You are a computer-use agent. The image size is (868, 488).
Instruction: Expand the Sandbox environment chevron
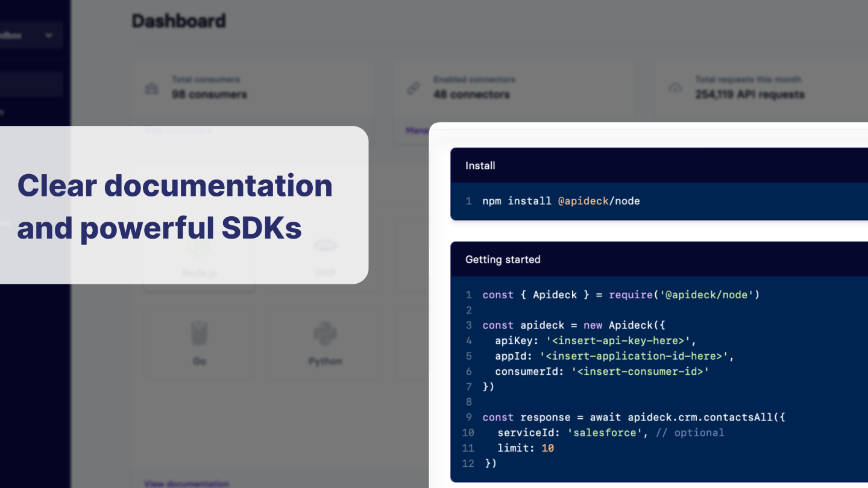coord(48,36)
